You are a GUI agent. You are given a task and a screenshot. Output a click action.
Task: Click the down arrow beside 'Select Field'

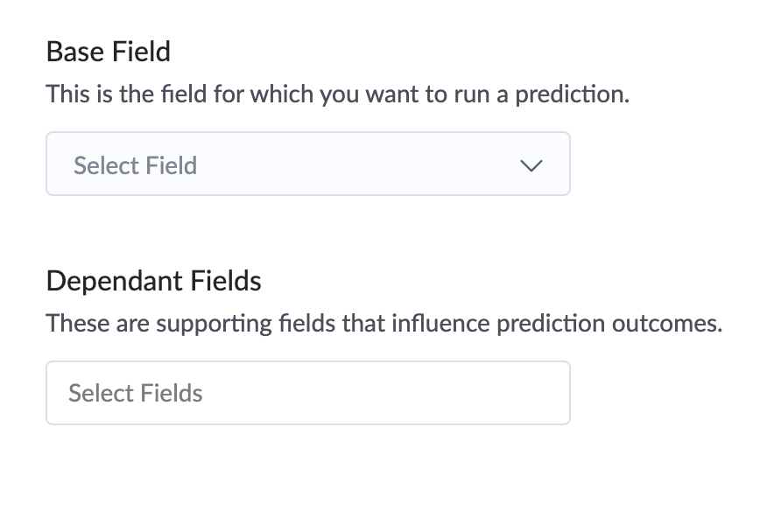(x=531, y=165)
